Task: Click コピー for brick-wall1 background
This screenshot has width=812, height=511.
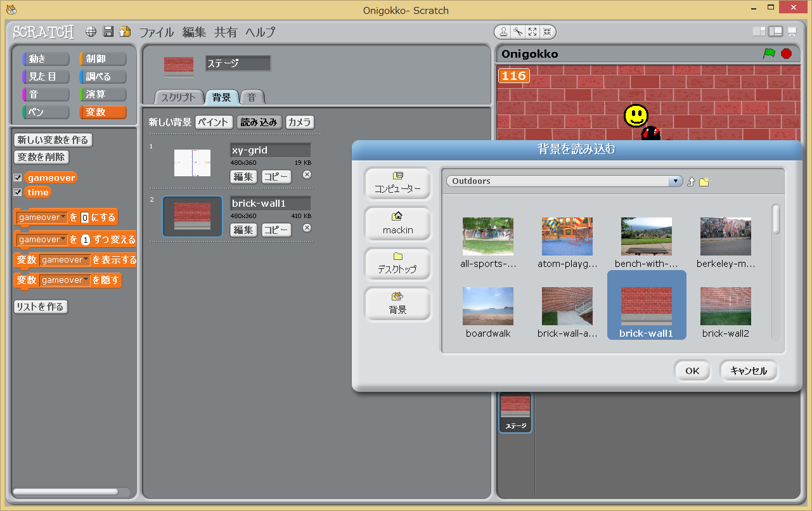Action: pos(276,230)
